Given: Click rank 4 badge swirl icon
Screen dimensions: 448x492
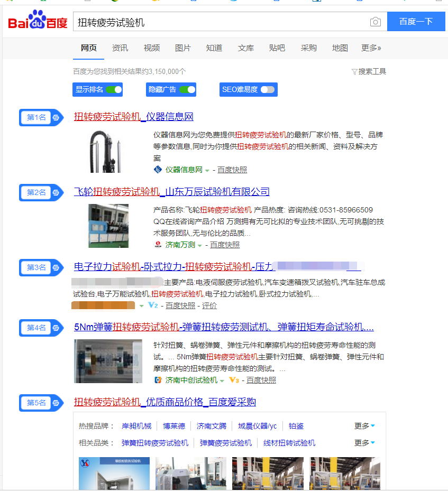Looking at the screenshot, I should tap(56, 328).
